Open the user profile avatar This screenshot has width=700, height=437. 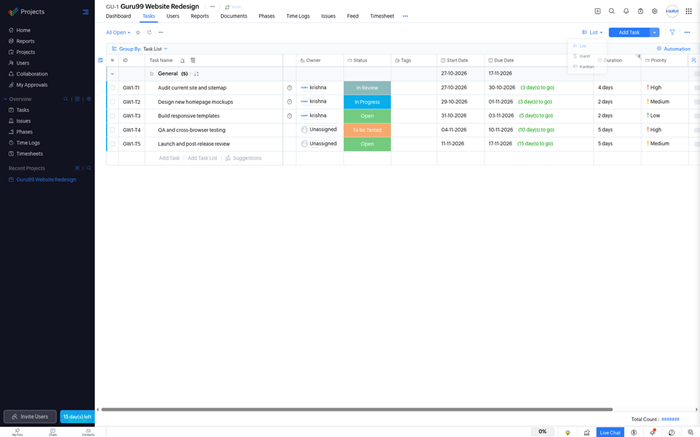click(x=672, y=11)
